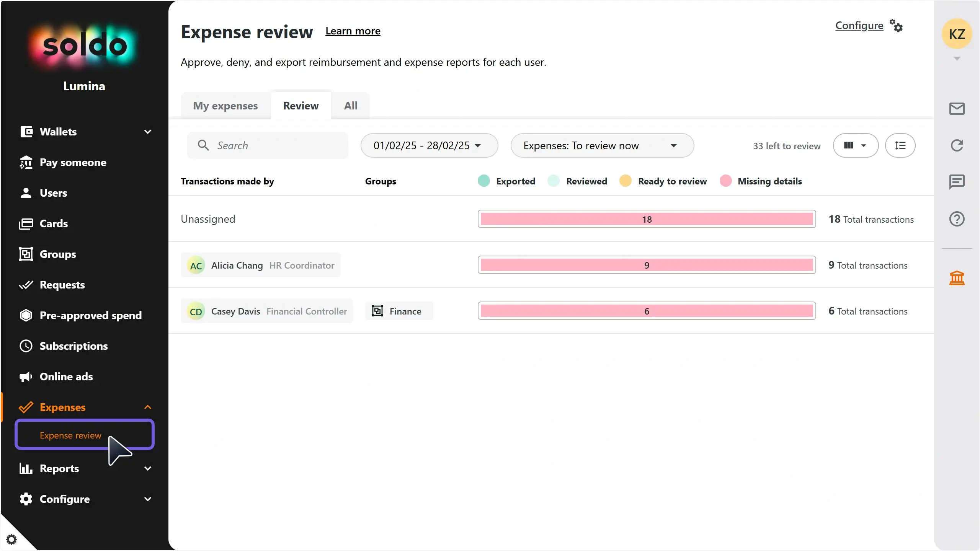Image resolution: width=980 pixels, height=551 pixels.
Task: Switch to the All tab
Action: point(350,106)
